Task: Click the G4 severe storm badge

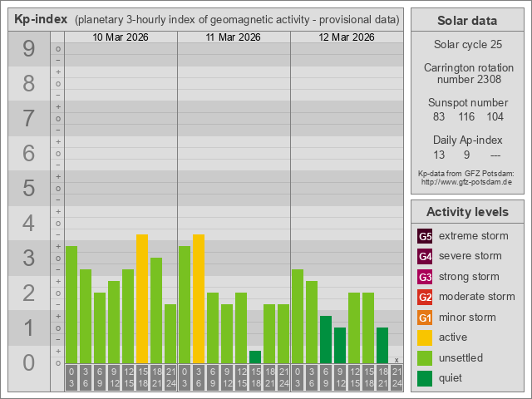Action: (x=425, y=256)
